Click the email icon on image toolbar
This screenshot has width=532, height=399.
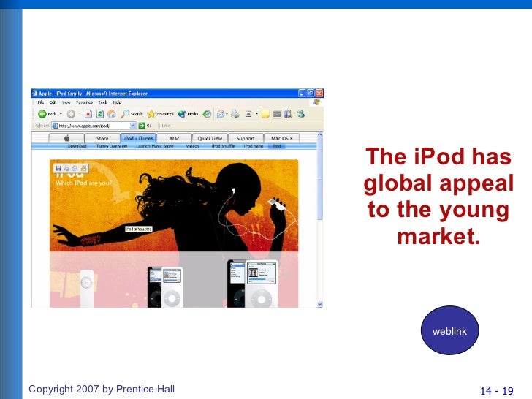pos(75,168)
